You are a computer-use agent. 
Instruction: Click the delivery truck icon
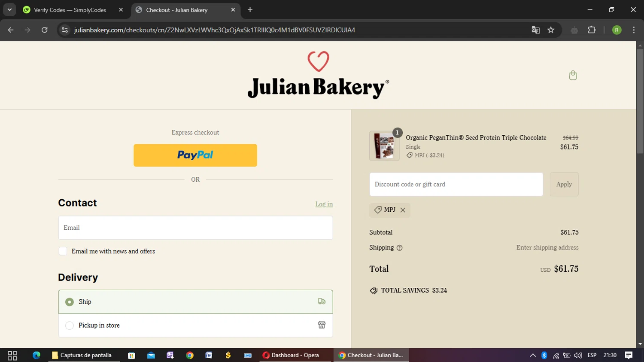322,301
